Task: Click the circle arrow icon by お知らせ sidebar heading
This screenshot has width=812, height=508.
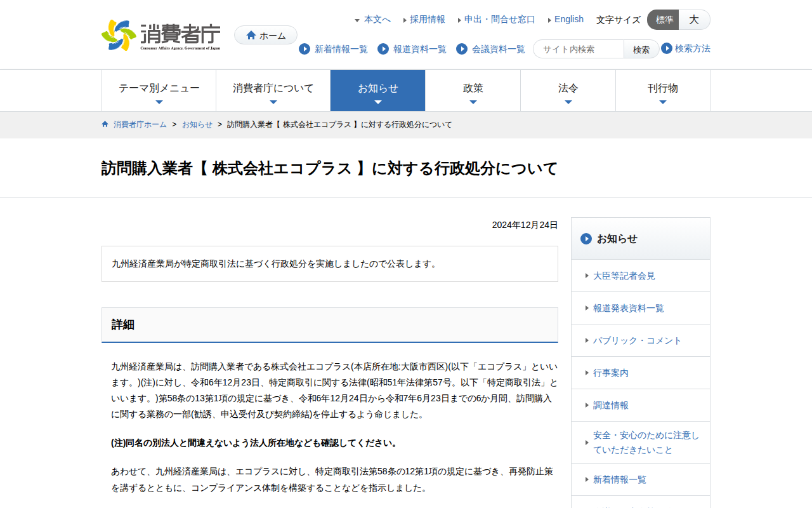Action: point(586,239)
